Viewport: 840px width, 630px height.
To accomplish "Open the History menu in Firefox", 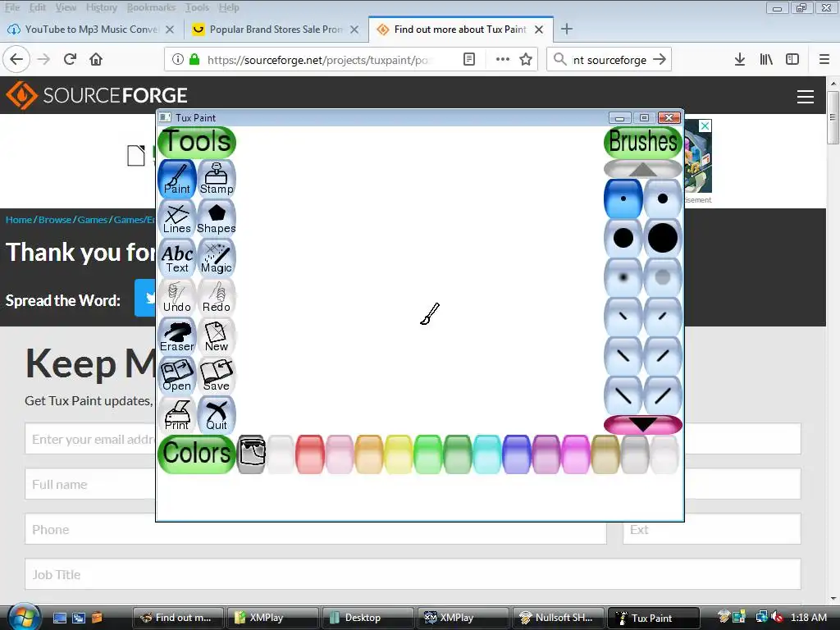I will tap(101, 7).
